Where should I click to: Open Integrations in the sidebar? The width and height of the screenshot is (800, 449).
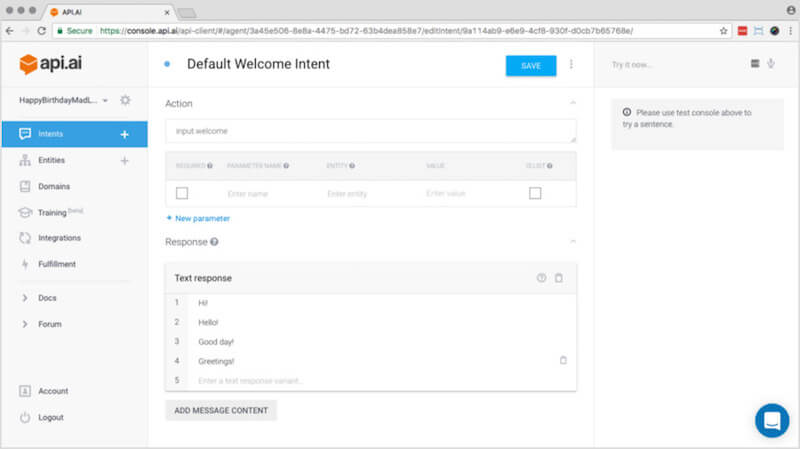coord(59,238)
